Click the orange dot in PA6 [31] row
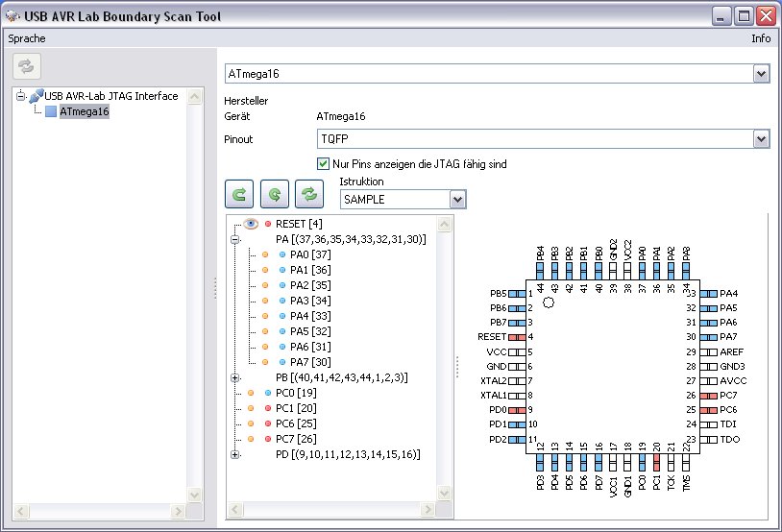This screenshot has height=532, width=782. point(265,347)
